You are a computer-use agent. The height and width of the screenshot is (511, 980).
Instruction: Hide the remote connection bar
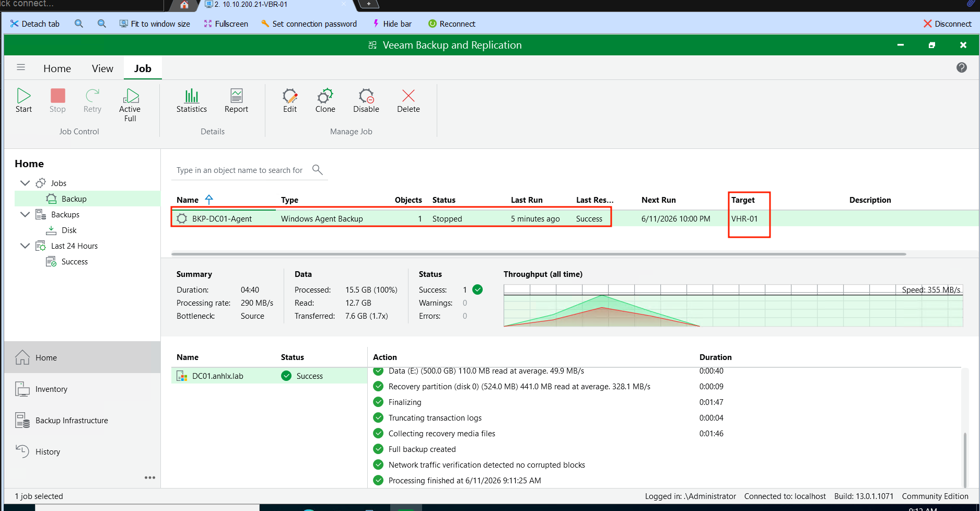pos(392,24)
